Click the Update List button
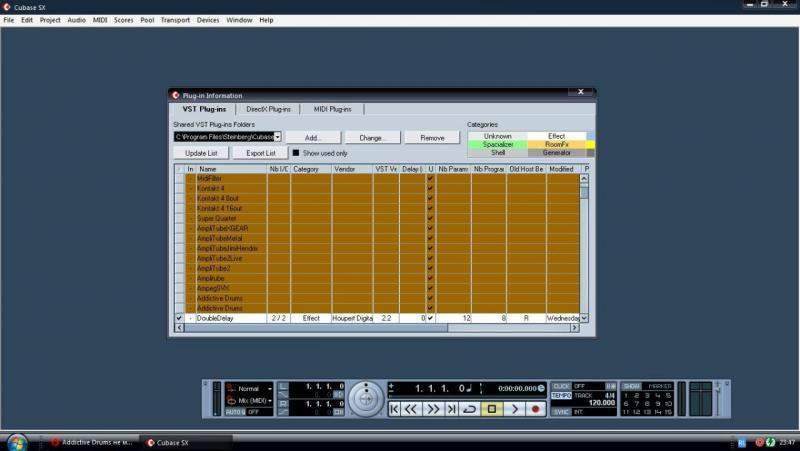Image resolution: width=800 pixels, height=451 pixels. [x=200, y=153]
